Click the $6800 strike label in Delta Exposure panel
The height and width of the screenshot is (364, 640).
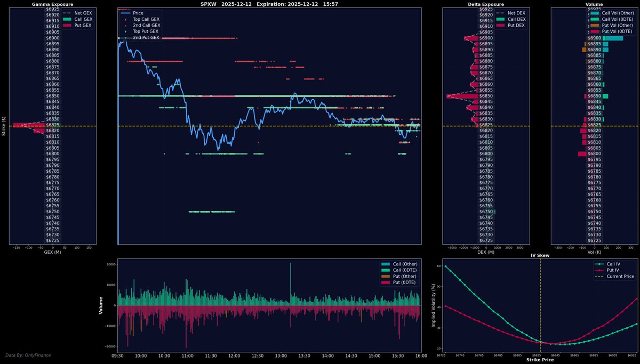click(x=486, y=154)
